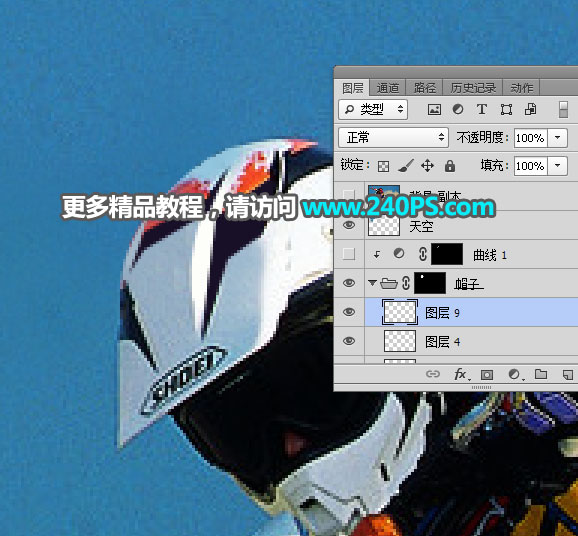The width and height of the screenshot is (578, 536).
Task: Lock position move icon
Action: [427, 166]
